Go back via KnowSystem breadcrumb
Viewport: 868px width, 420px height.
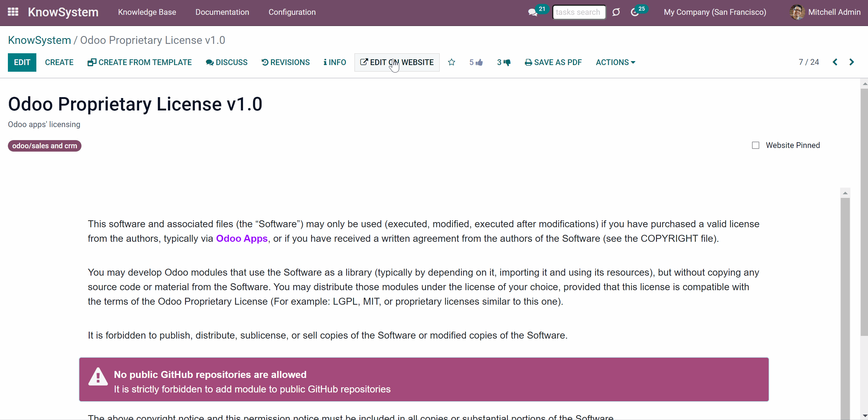tap(39, 40)
